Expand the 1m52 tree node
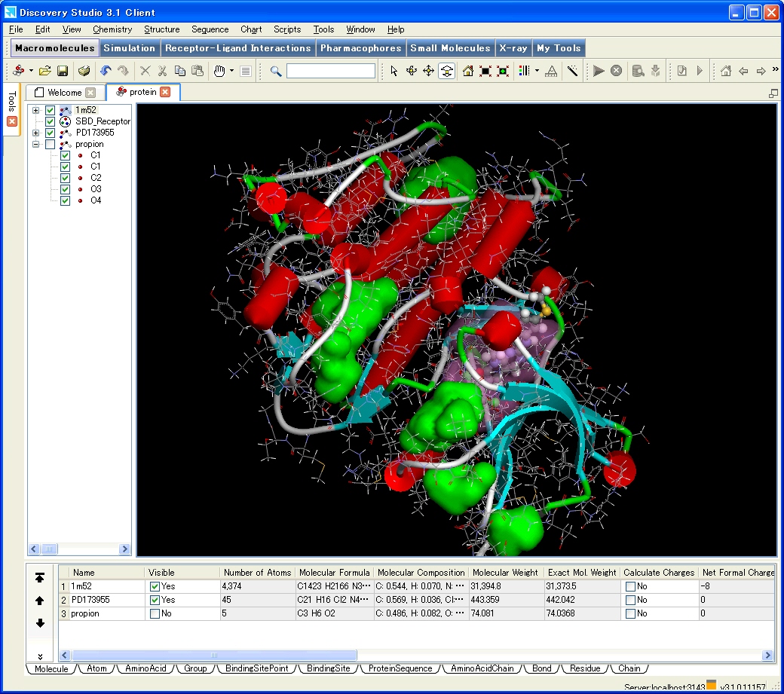This screenshot has width=784, height=694. [35, 110]
